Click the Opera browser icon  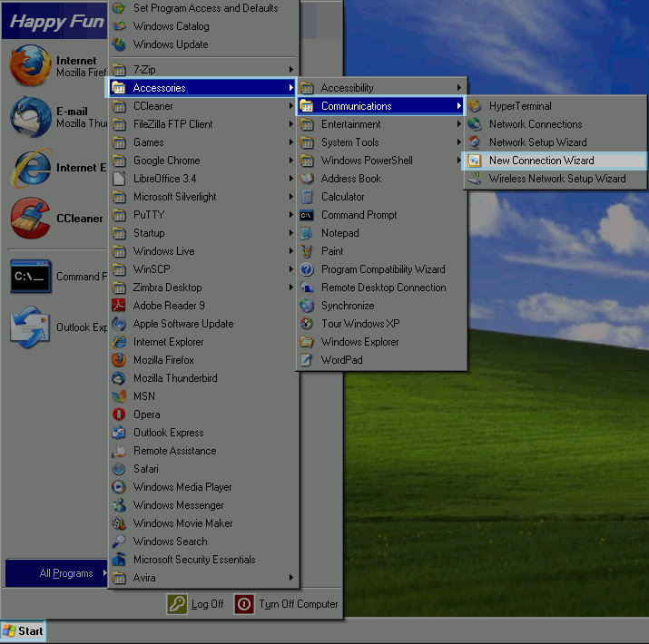click(118, 415)
